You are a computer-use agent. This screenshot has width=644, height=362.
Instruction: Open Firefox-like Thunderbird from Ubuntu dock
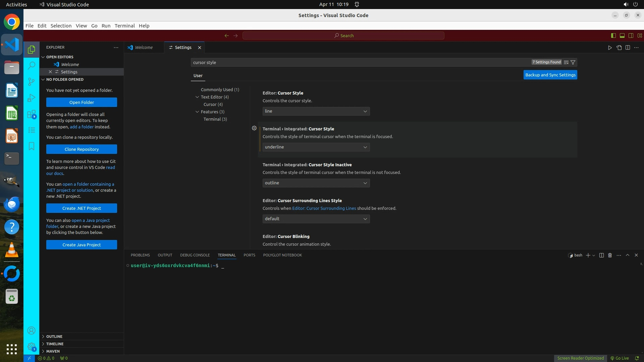click(x=12, y=204)
